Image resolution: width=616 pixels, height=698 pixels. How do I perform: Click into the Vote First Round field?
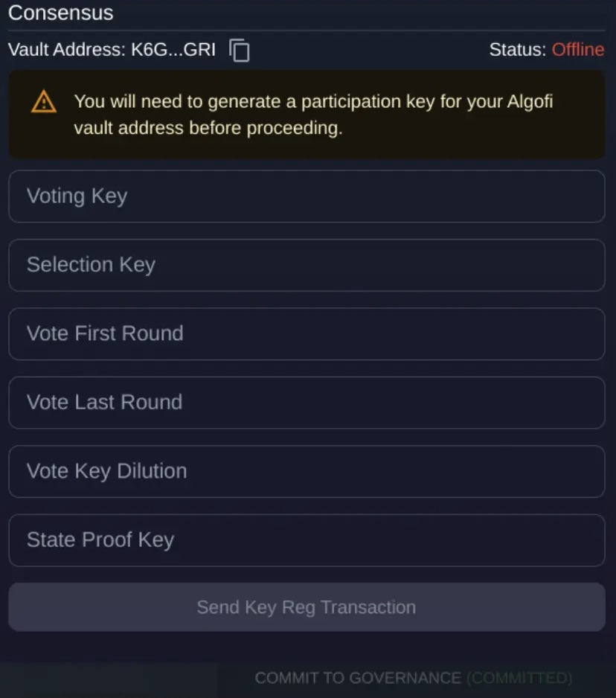tap(307, 333)
